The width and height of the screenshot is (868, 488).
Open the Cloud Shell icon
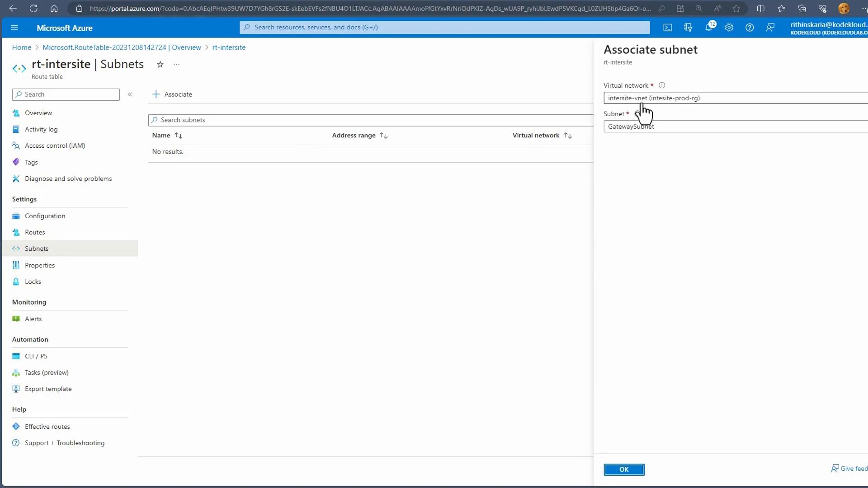(667, 28)
